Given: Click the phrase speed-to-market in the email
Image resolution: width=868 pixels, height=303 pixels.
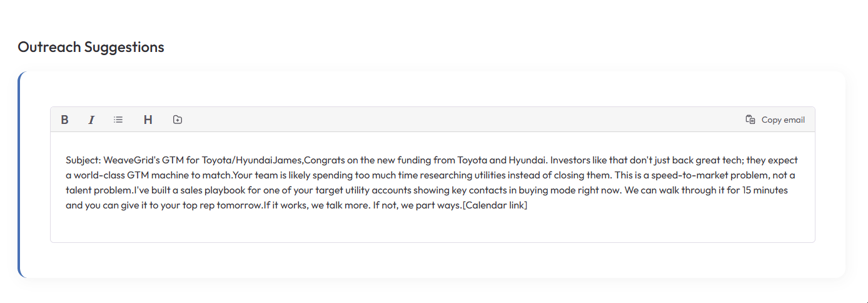Looking at the screenshot, I should pyautogui.click(x=689, y=175).
